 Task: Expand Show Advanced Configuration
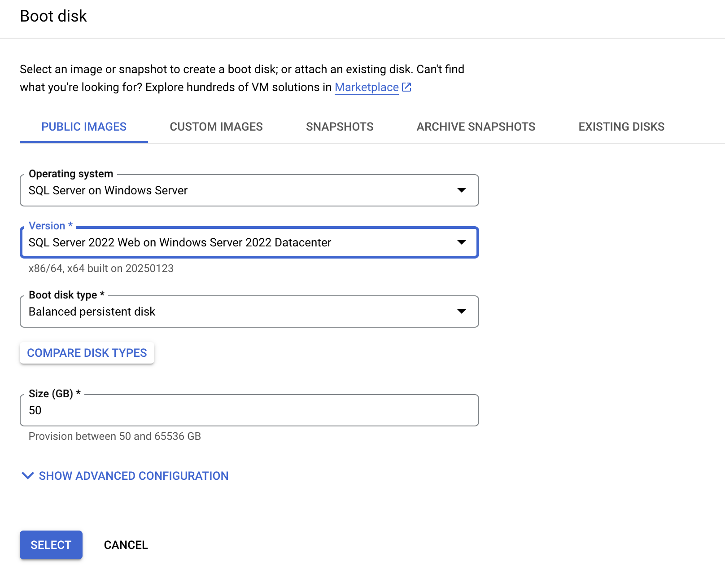(125, 476)
